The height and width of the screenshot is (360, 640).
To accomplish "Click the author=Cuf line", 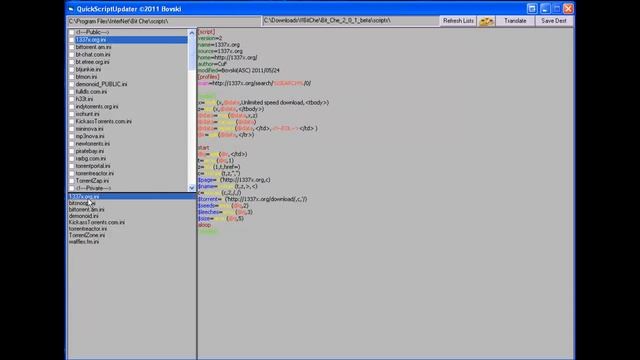I will tap(212, 64).
